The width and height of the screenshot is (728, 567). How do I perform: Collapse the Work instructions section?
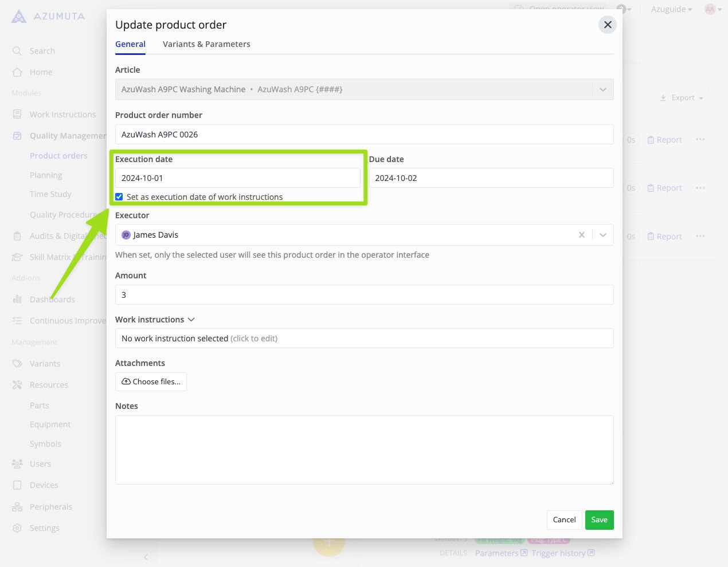191,320
